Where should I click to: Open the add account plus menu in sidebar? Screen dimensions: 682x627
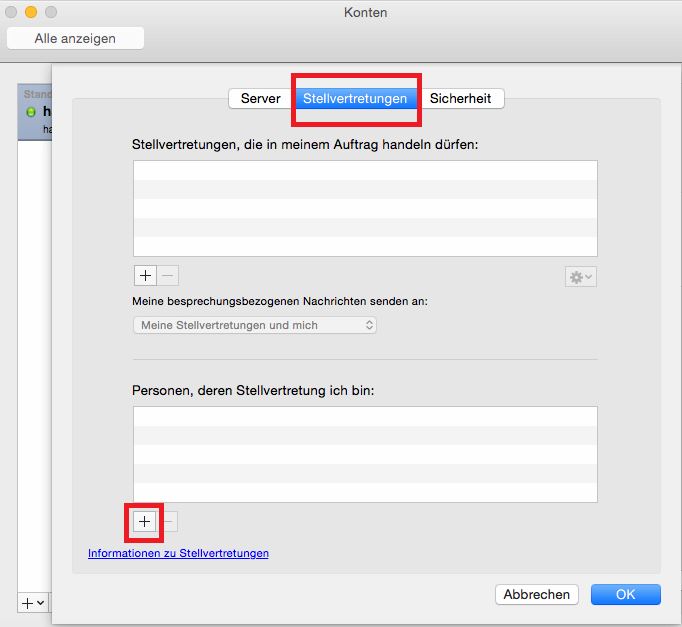coord(32,603)
